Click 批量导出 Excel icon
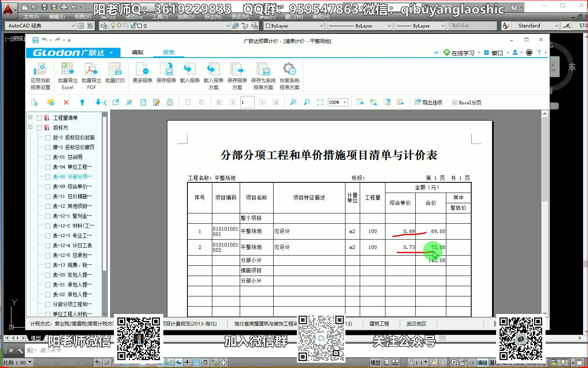 67,76
